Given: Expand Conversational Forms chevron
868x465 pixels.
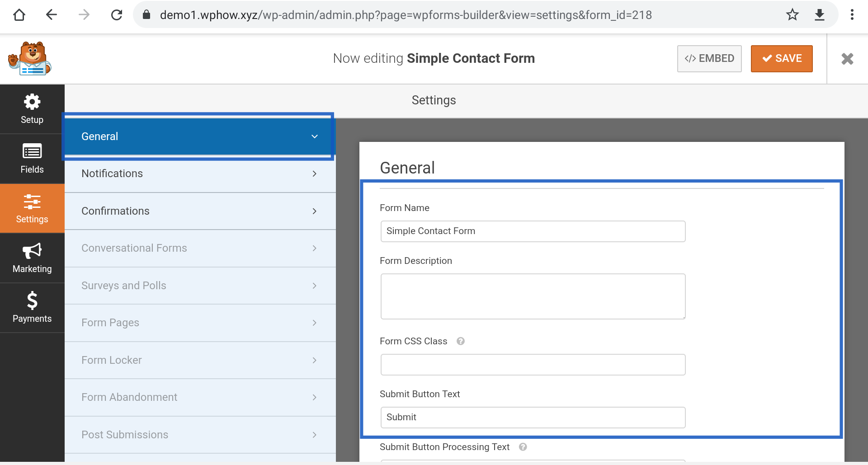Looking at the screenshot, I should pos(315,248).
